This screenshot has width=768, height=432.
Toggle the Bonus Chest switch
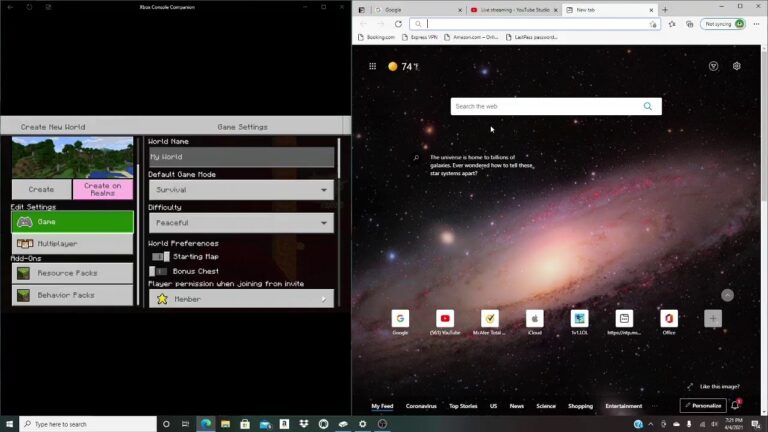pyautogui.click(x=158, y=271)
